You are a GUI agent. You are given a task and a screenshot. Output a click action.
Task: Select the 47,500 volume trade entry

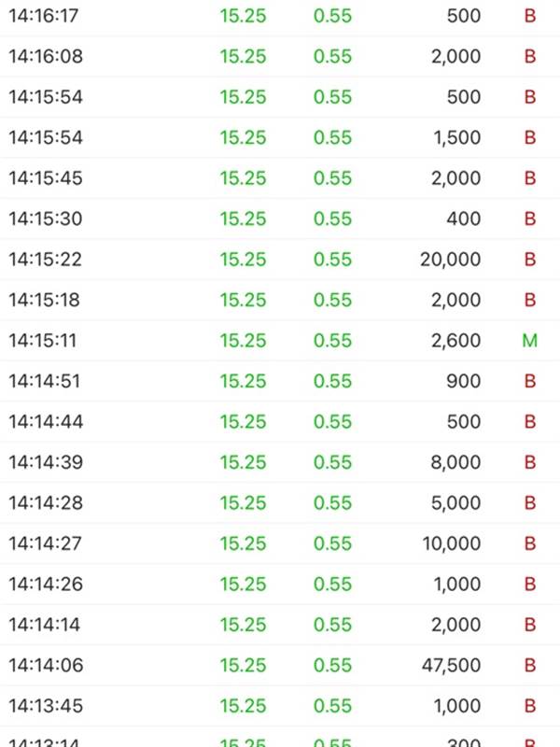tap(280, 665)
